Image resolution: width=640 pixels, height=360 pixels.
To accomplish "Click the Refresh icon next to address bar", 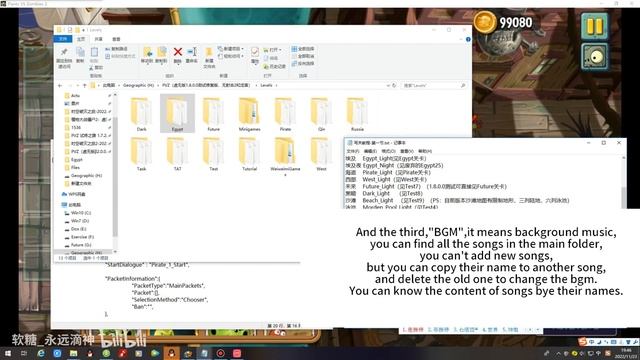I will point(394,85).
